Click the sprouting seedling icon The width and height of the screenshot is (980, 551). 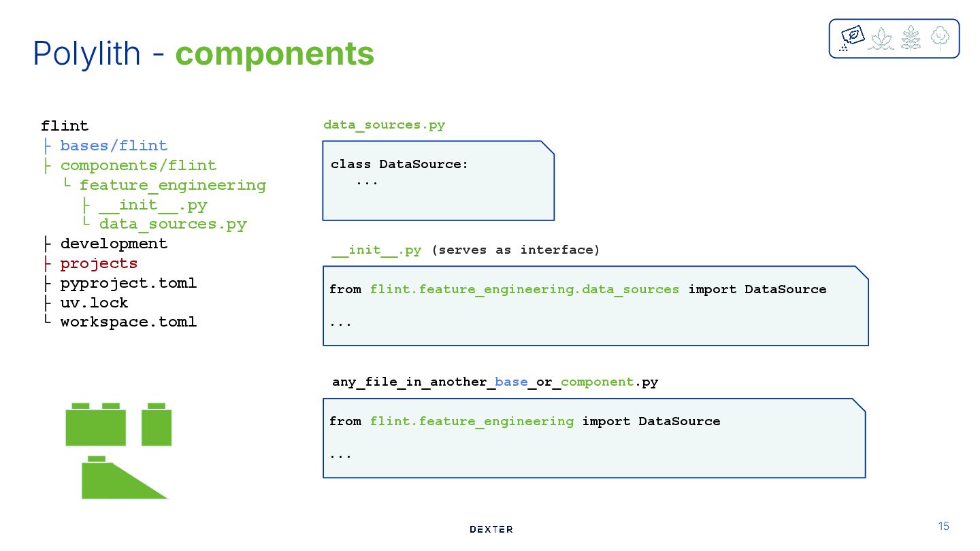pyautogui.click(x=882, y=38)
